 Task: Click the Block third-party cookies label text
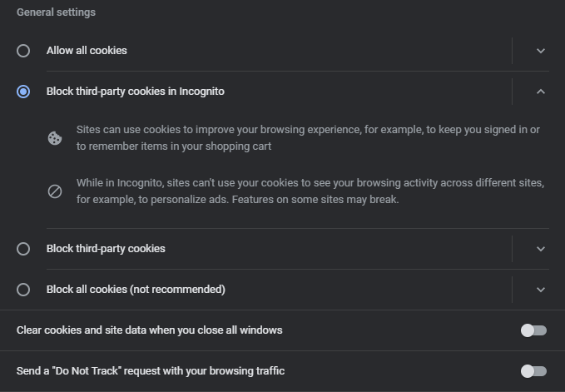click(106, 249)
